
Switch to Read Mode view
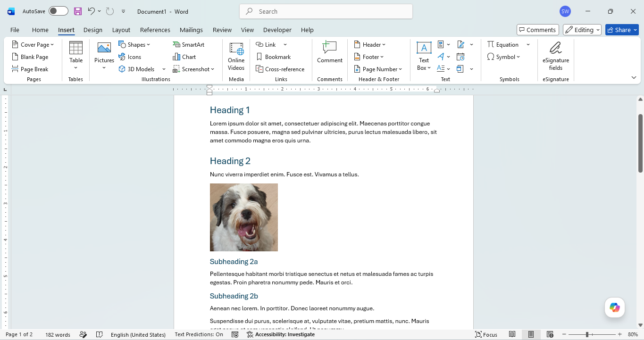pos(512,335)
